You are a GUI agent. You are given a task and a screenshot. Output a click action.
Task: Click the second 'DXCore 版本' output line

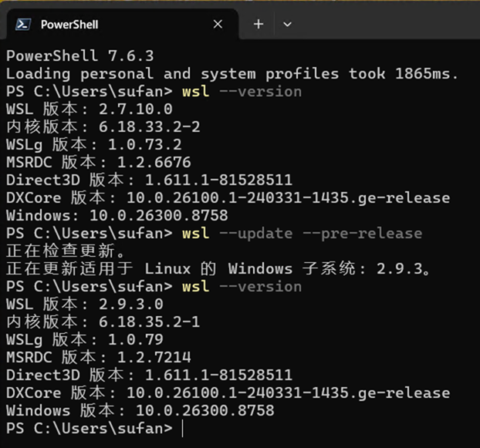click(228, 393)
